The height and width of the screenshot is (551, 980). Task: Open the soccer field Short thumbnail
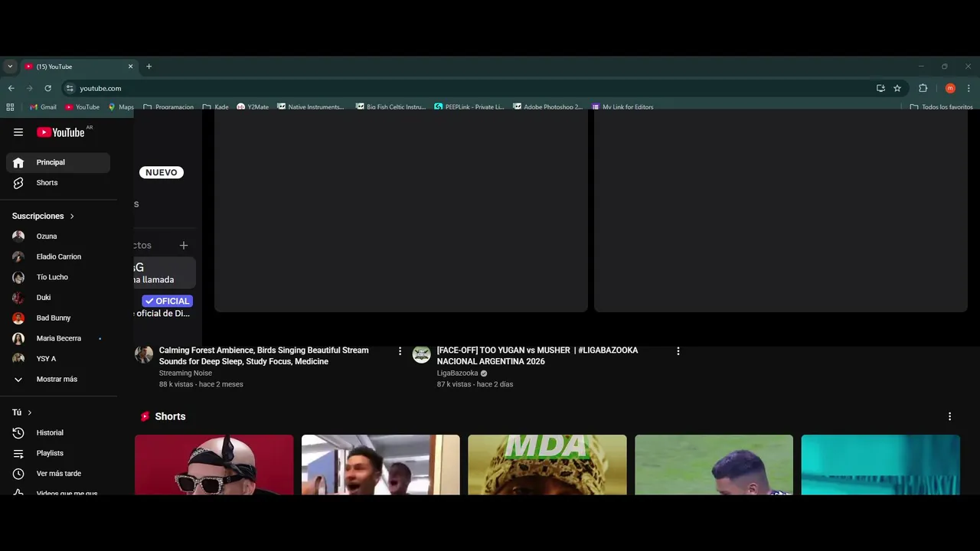[x=714, y=465]
